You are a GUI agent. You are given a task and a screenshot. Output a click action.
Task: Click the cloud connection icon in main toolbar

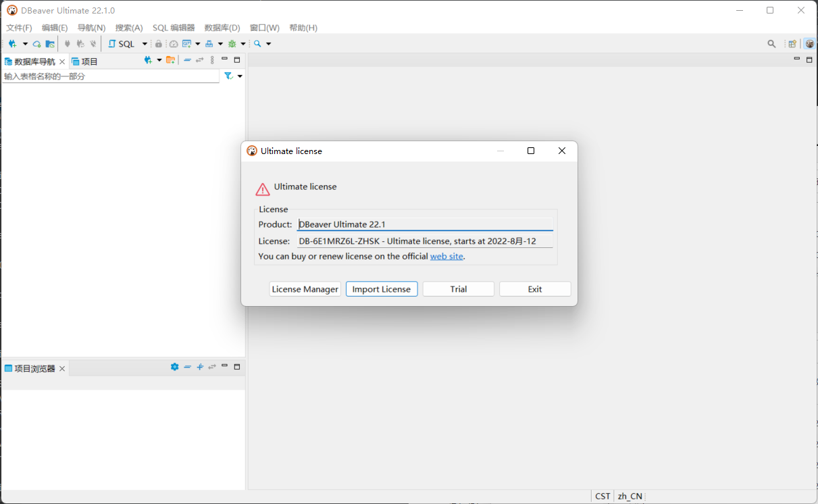37,44
